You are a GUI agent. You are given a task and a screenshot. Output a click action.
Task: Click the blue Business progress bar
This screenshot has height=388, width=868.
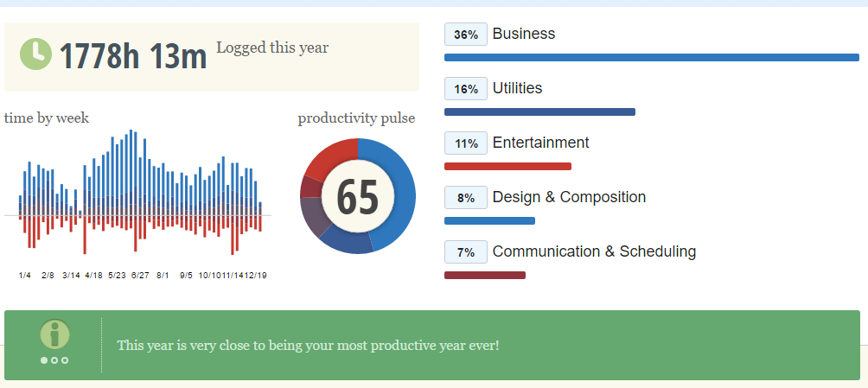click(x=651, y=58)
